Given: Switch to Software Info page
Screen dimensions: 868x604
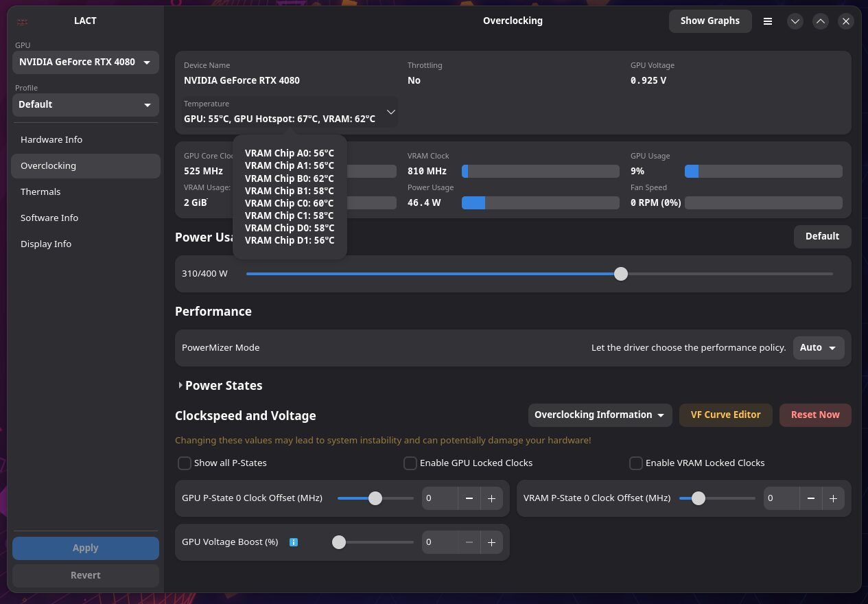Looking at the screenshot, I should click(86, 218).
